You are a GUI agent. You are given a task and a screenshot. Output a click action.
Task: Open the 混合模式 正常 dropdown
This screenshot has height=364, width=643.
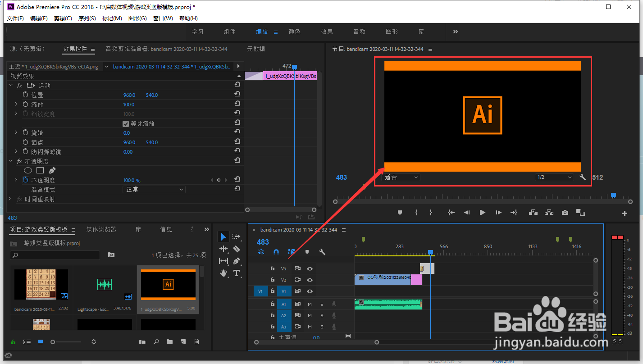(154, 190)
